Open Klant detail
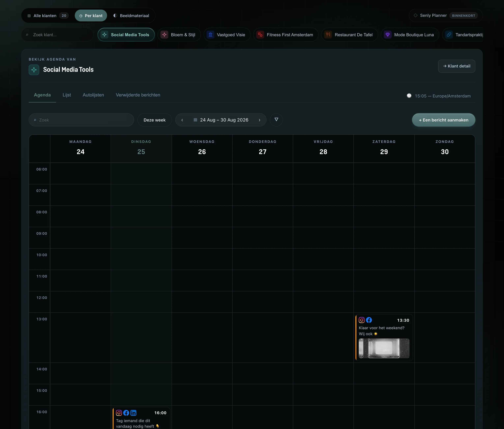Image resolution: width=504 pixels, height=429 pixels. [x=457, y=66]
